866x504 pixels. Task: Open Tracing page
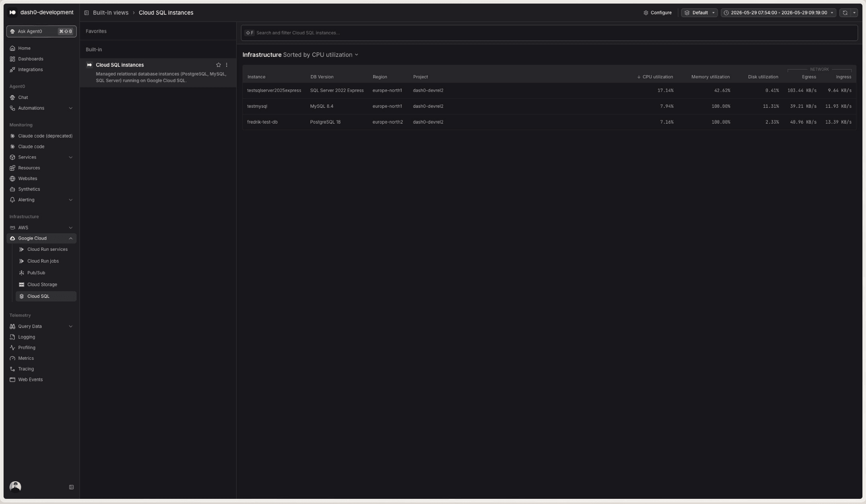[41, 369]
